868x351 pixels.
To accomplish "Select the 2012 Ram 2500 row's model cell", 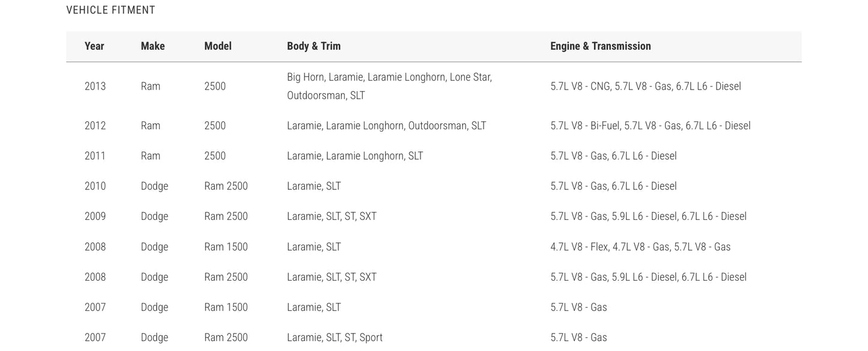I will pyautogui.click(x=215, y=126).
